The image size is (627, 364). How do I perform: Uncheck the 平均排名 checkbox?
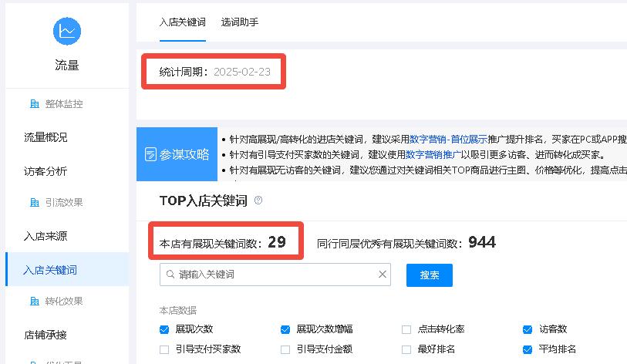528,349
